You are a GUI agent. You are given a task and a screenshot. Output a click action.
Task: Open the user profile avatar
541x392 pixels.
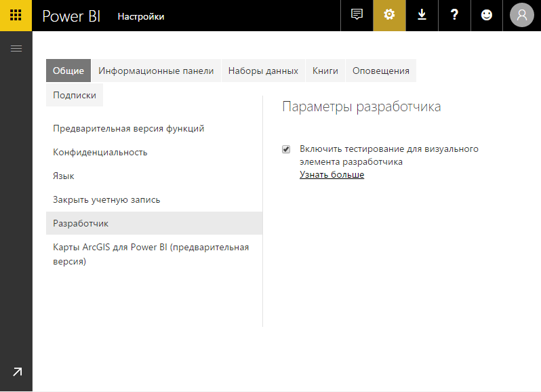point(522,15)
